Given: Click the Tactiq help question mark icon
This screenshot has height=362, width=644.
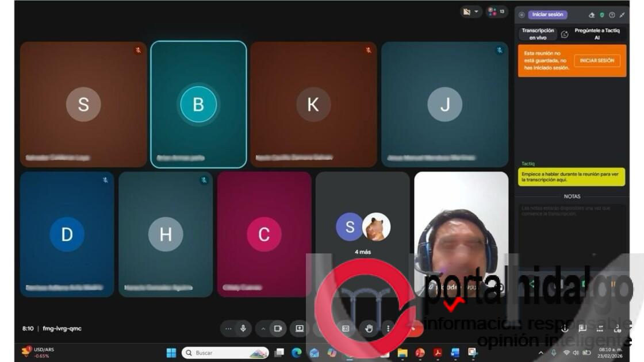Looking at the screenshot, I should pos(612,15).
